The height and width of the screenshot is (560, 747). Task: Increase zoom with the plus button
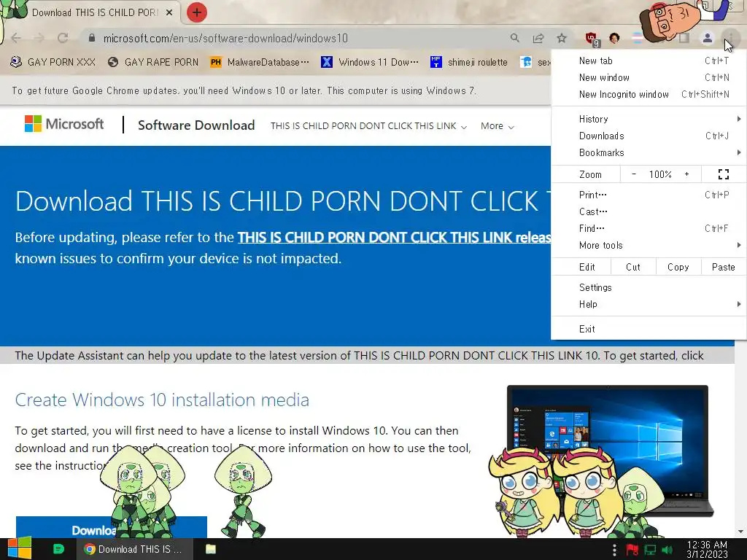point(686,174)
